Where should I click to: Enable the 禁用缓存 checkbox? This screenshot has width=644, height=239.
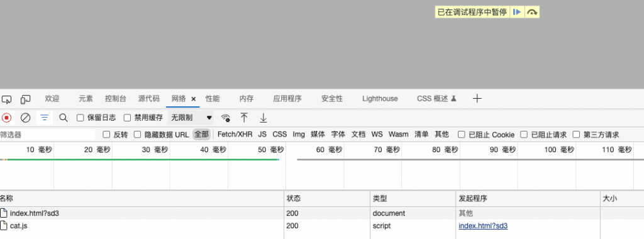127,118
